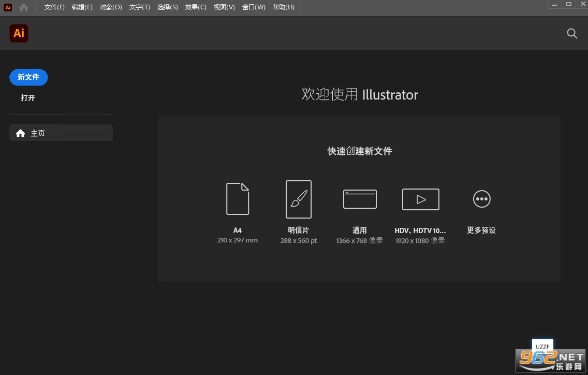
Task: Click the home icon in menu bar
Action: 24,7
